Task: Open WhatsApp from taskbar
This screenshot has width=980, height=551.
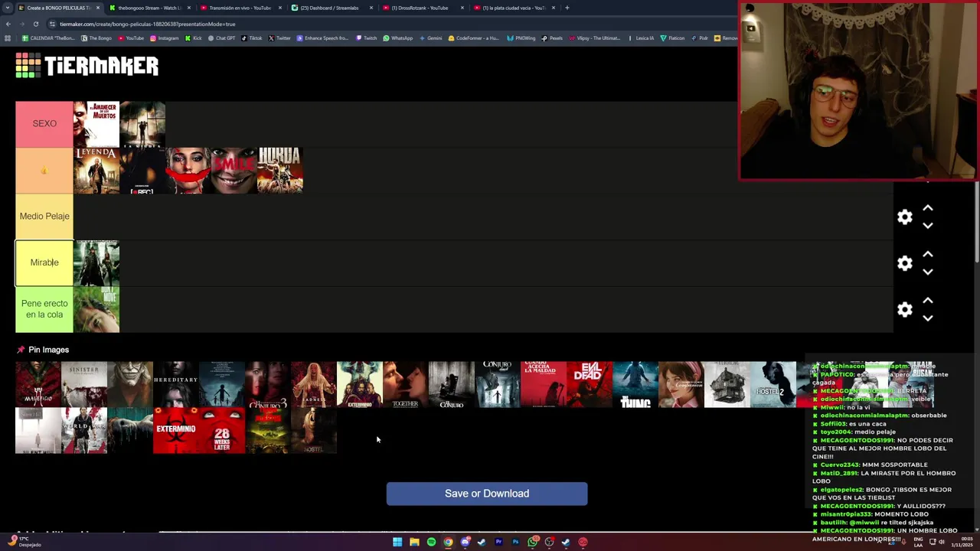Action: pos(532,542)
